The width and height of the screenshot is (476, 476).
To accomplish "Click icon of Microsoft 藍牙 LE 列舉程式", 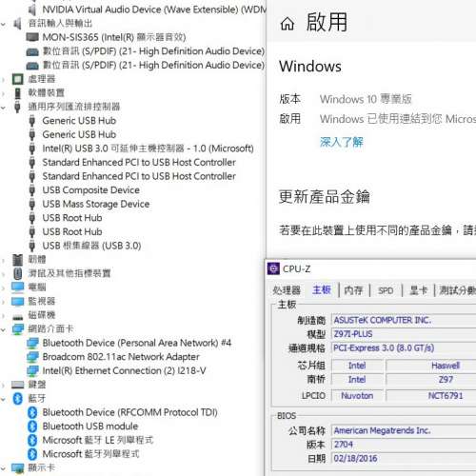I will pyautogui.click(x=32, y=440).
